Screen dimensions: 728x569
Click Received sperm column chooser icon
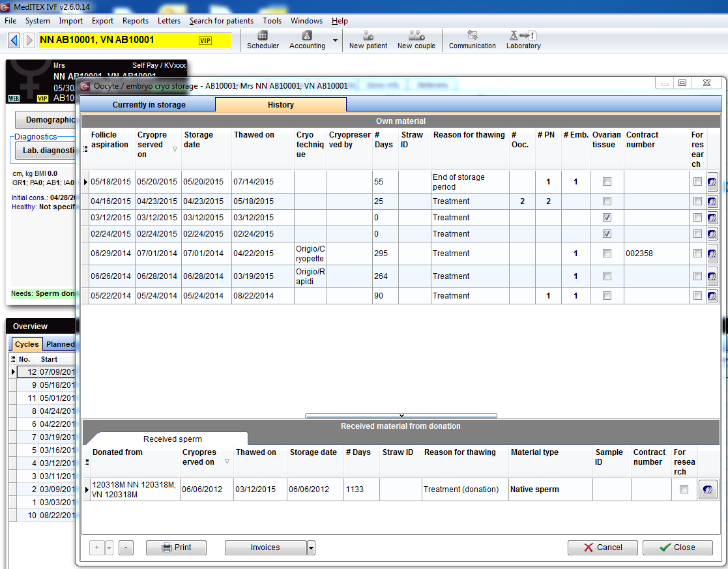[x=87, y=461]
